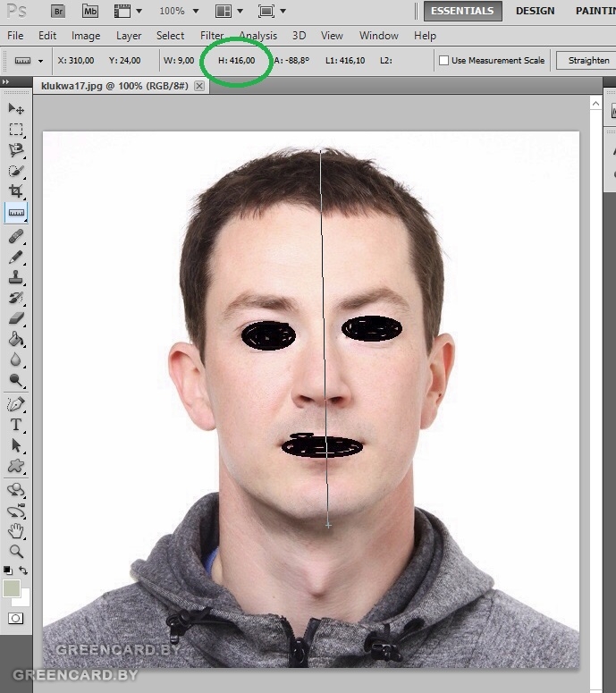Select the Paint Bucket tool
The image size is (616, 693).
(x=16, y=339)
